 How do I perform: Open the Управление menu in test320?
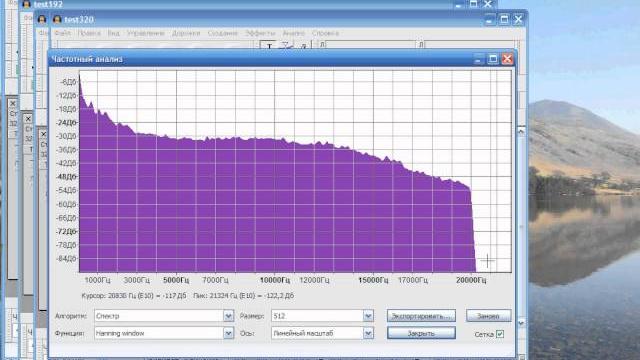coord(146,33)
